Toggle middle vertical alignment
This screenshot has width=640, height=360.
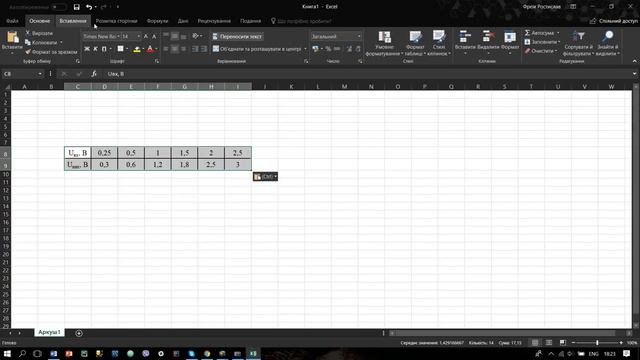click(175, 36)
